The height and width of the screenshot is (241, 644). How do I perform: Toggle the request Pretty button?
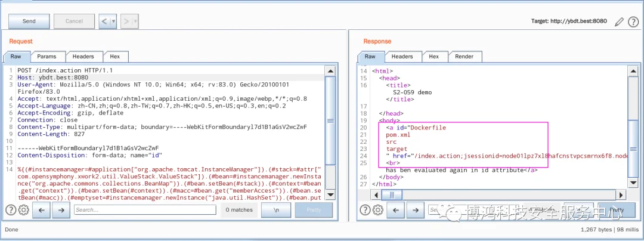[314, 210]
